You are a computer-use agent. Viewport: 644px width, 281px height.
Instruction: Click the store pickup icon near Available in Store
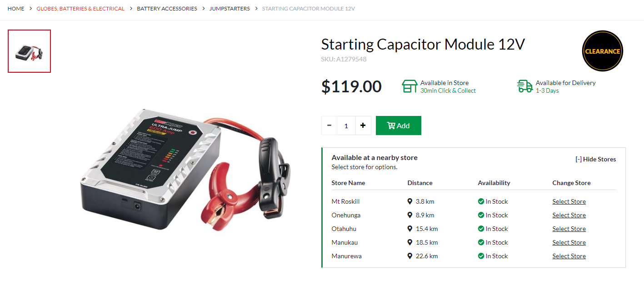click(x=409, y=86)
